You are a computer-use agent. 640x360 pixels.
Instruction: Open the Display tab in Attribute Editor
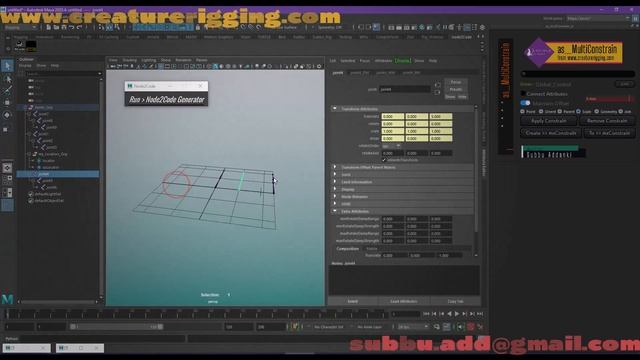[402, 61]
